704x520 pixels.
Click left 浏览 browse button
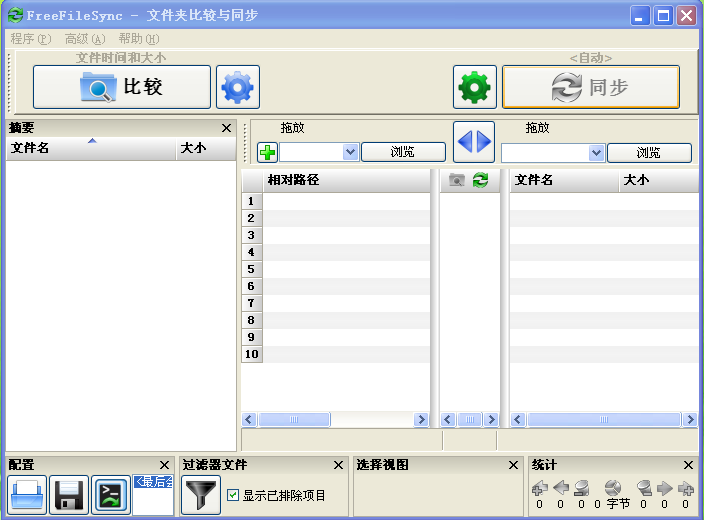(403, 152)
